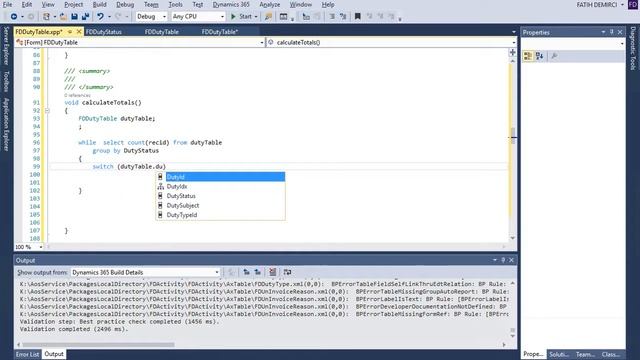Open the Window menu
The height and width of the screenshot is (360, 640).
pyautogui.click(x=300, y=4)
